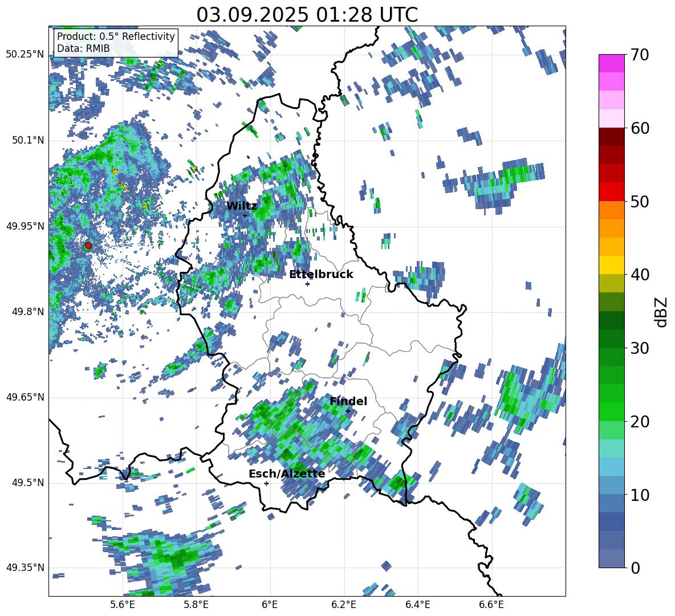The width and height of the screenshot is (675, 616).
Task: Click the colorbar tick label 40
Action: [x=640, y=275]
